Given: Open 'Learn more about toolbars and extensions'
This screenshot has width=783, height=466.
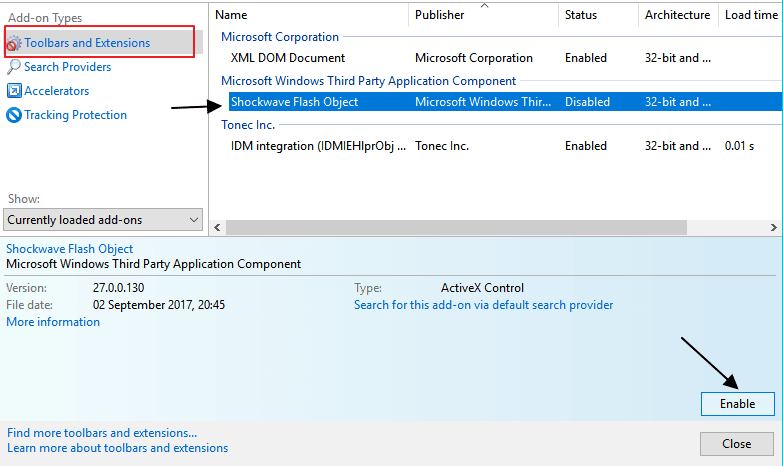Looking at the screenshot, I should [117, 448].
